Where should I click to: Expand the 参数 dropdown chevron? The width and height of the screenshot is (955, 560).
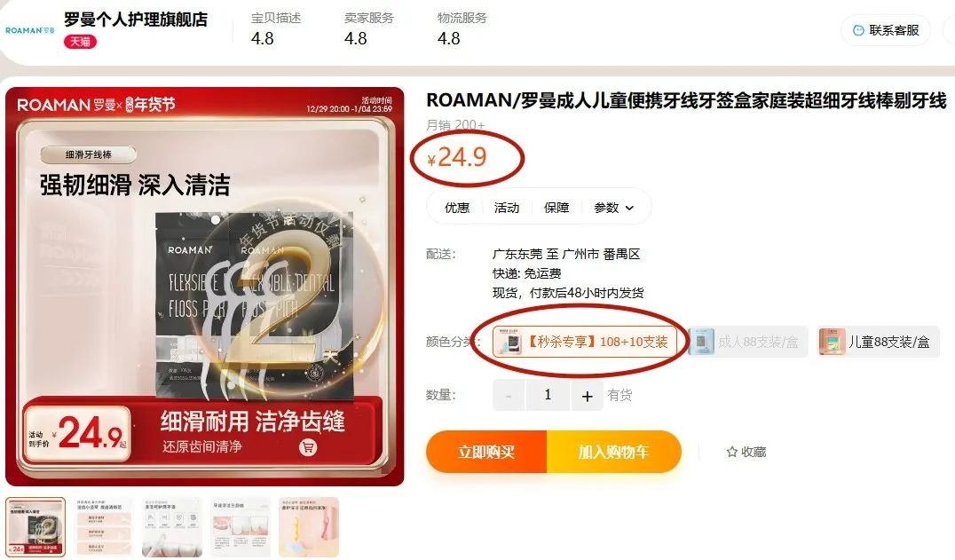630,209
